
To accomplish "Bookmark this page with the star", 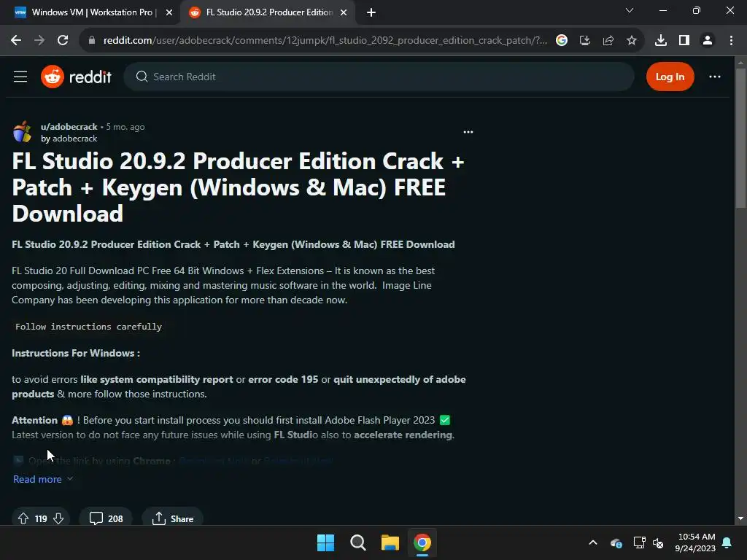I will tap(632, 41).
